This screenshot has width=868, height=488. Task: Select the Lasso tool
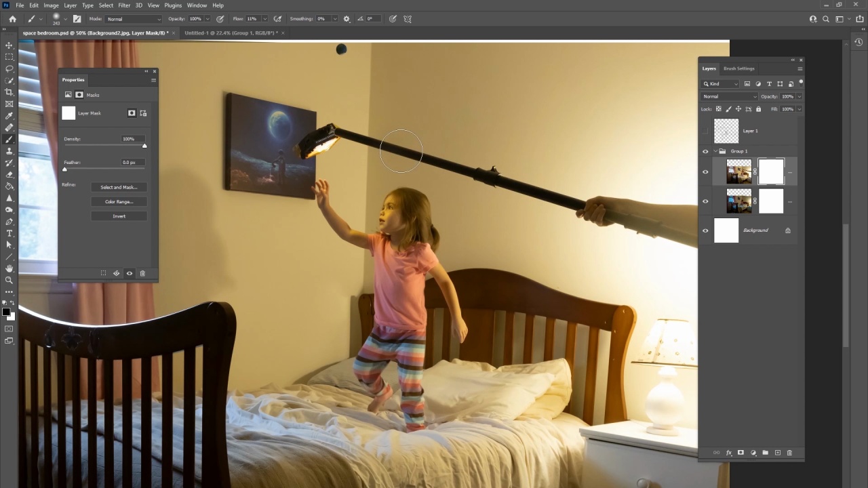point(9,68)
